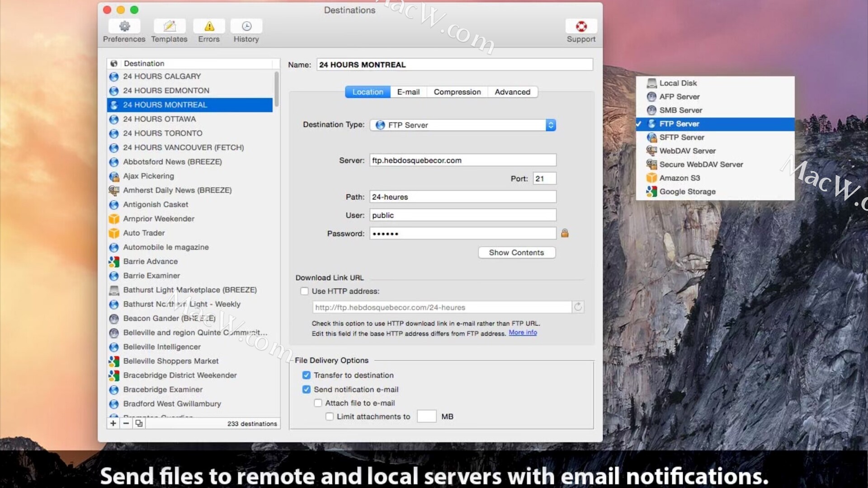Choose Amazon S3 from the dropdown list
The width and height of the screenshot is (868, 488).
point(679,178)
